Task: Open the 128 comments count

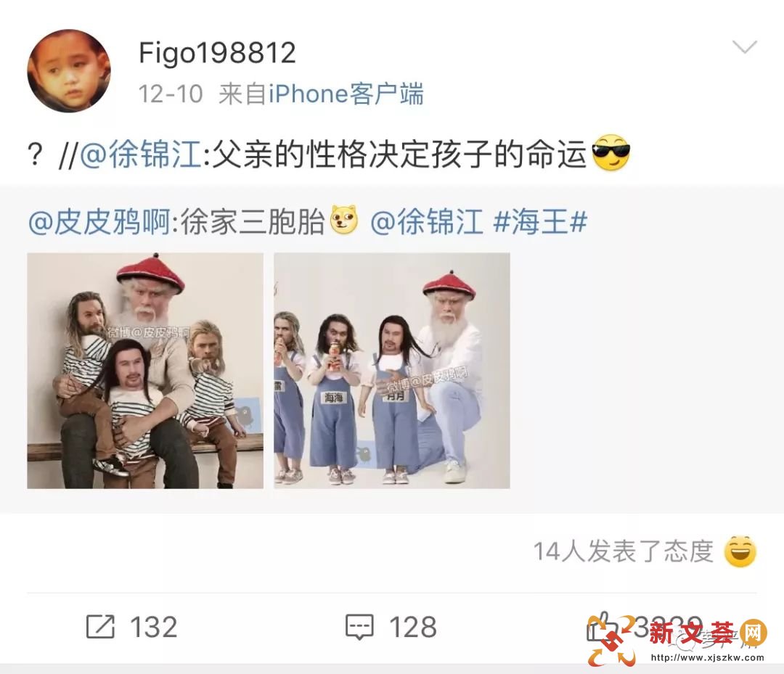Action: [x=413, y=627]
